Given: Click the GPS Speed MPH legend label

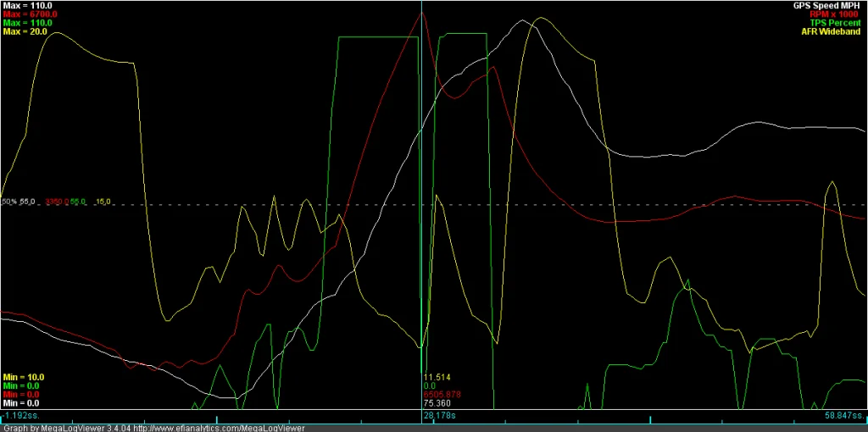Looking at the screenshot, I should 827,4.
